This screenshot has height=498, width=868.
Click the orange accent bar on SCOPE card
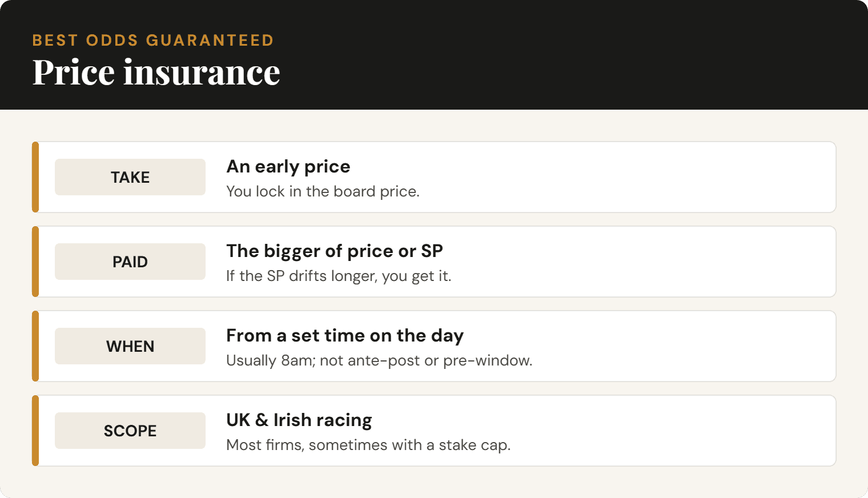tap(35, 431)
